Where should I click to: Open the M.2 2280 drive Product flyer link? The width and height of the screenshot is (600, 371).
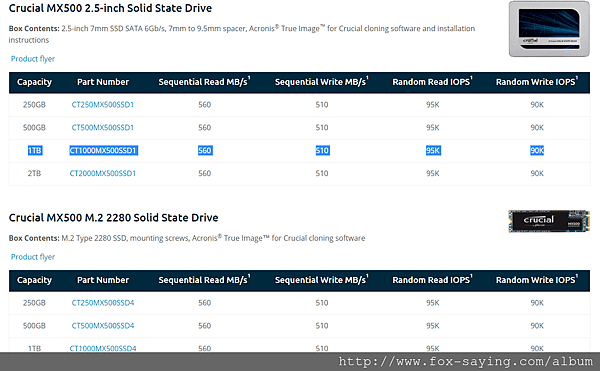pos(33,257)
